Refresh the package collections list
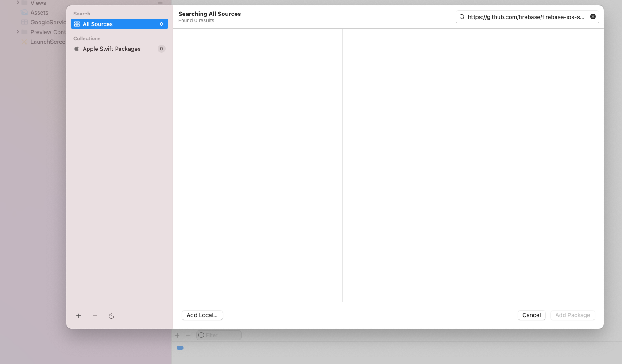 click(111, 316)
